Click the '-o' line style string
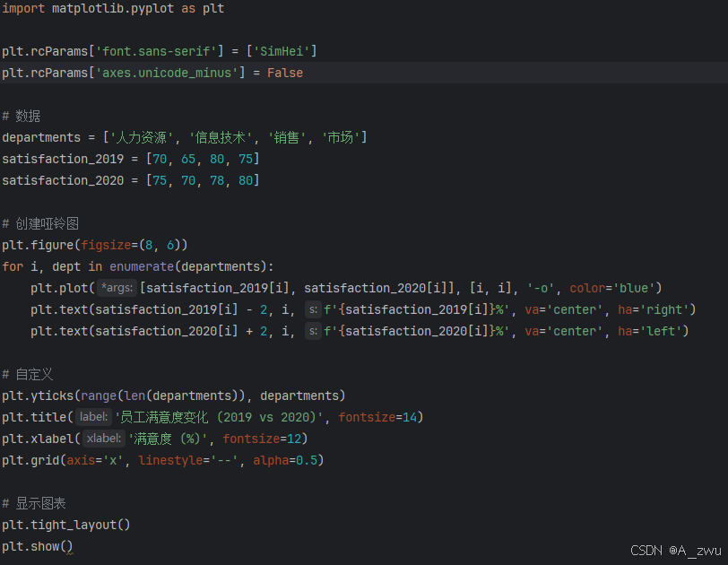This screenshot has width=728, height=565. pos(541,288)
